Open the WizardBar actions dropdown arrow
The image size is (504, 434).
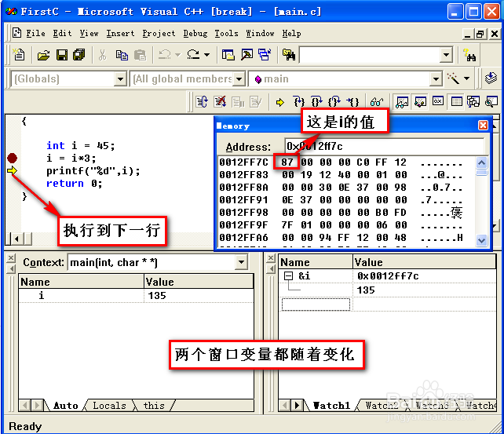(467, 78)
